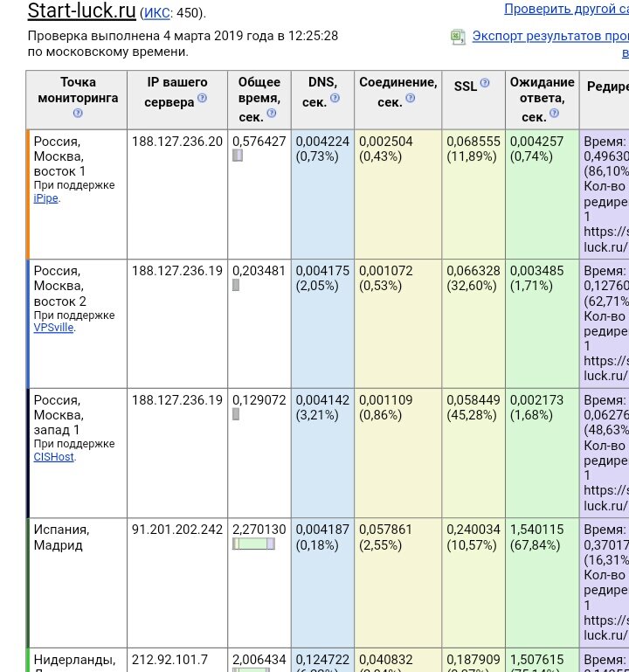Image resolution: width=629 pixels, height=672 pixels.
Task: Click Проверить другой сайт link
Action: tap(566, 9)
